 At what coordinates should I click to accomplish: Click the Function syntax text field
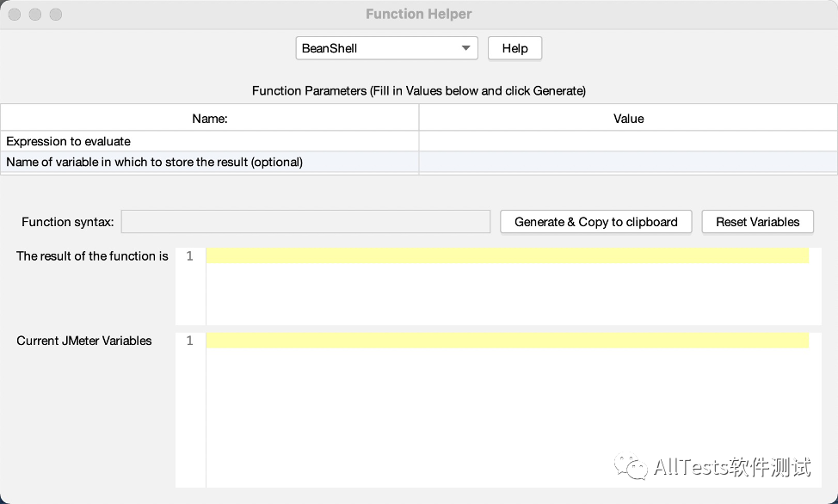pyautogui.click(x=305, y=222)
